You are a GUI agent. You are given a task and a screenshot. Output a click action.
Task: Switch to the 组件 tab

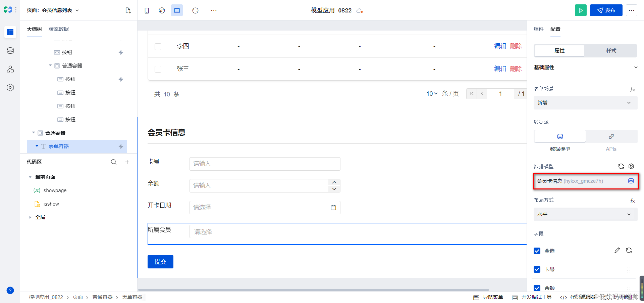tap(539, 29)
